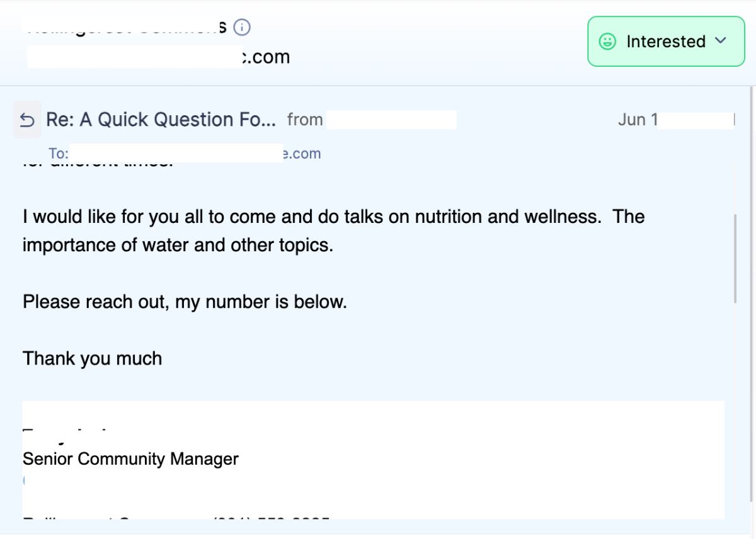Click the reply arrow icon

(x=27, y=120)
